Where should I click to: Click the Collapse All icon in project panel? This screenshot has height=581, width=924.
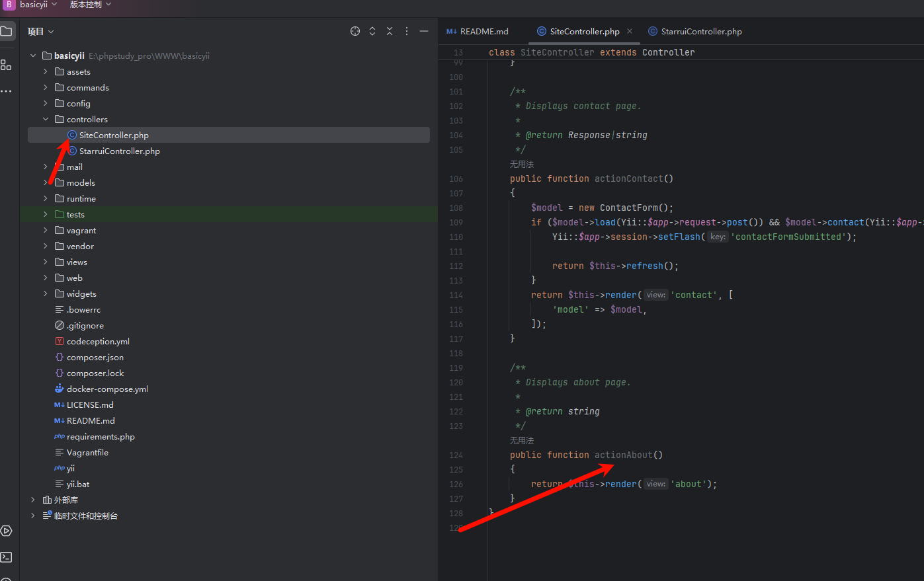[x=390, y=31]
